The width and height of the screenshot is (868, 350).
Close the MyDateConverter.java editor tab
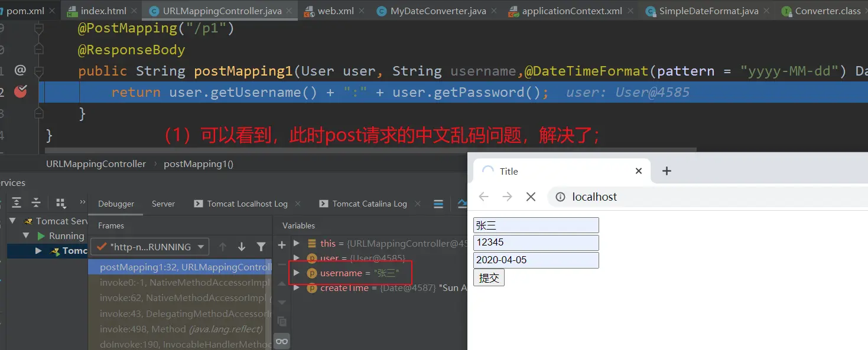494,11
